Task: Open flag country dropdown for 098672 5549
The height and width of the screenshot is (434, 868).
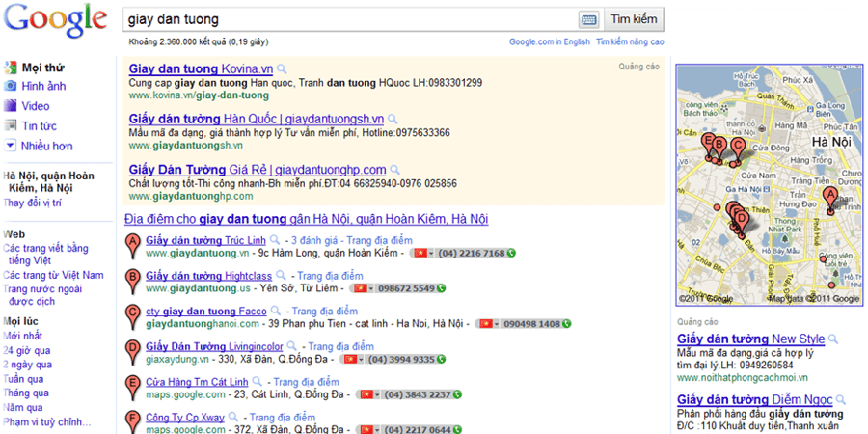Action: (x=363, y=288)
